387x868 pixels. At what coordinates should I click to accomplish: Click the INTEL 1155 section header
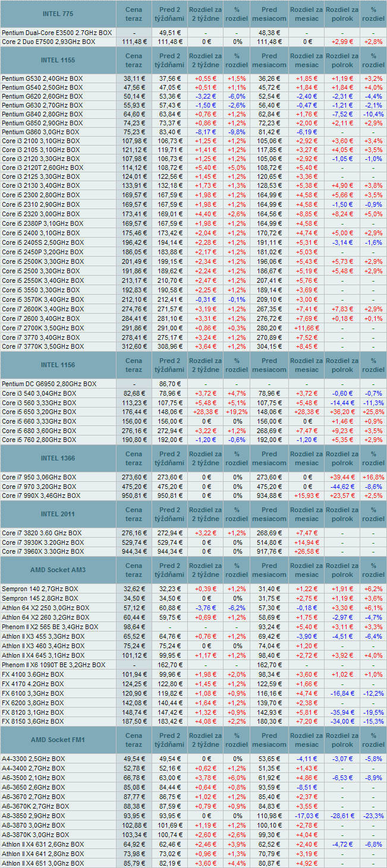58,59
